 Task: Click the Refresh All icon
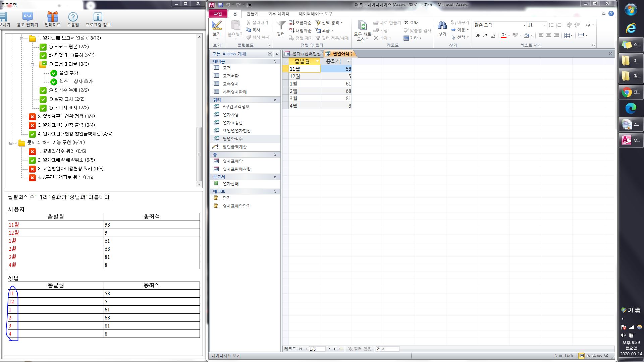[362, 26]
